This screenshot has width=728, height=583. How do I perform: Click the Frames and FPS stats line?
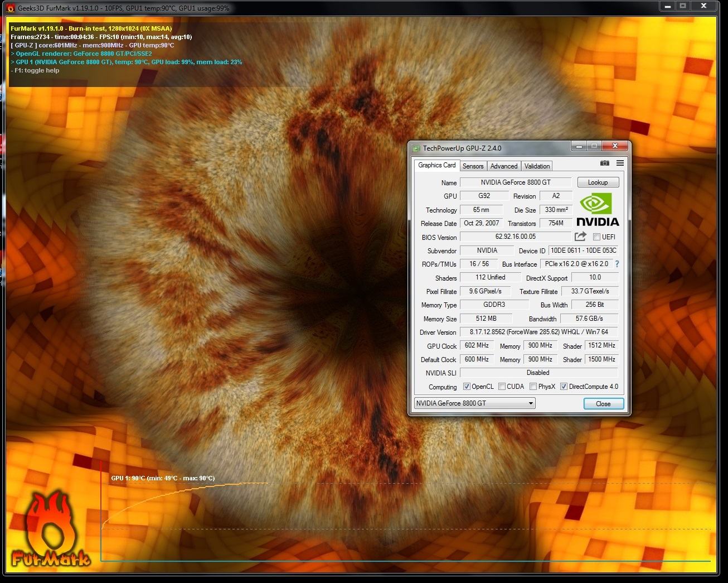pyautogui.click(x=101, y=37)
